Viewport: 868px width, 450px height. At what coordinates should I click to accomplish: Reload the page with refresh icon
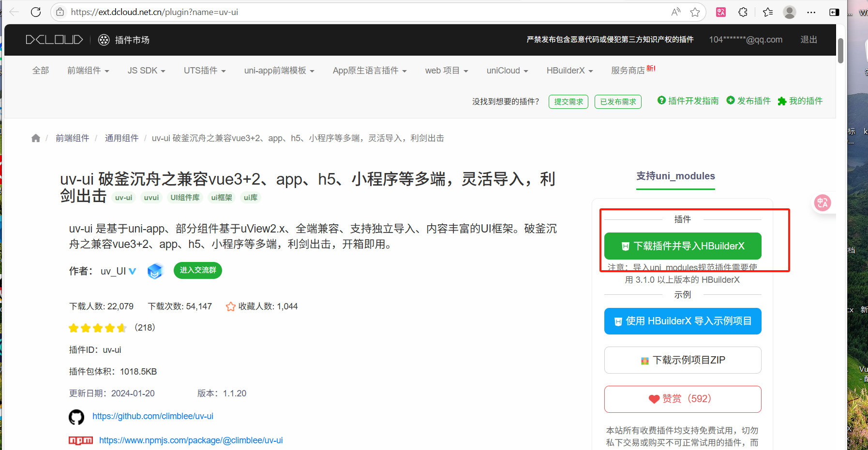point(36,12)
